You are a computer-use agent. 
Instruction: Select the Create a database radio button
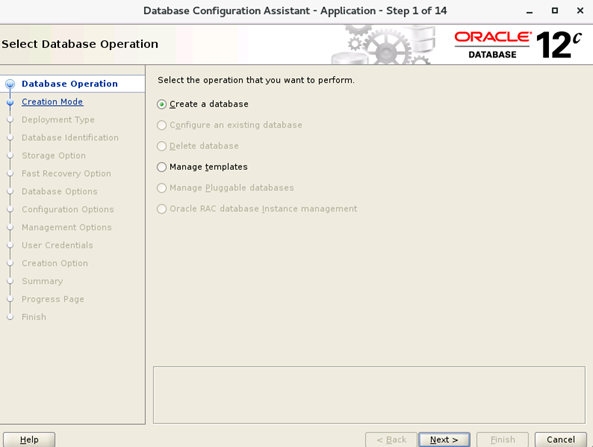(161, 104)
